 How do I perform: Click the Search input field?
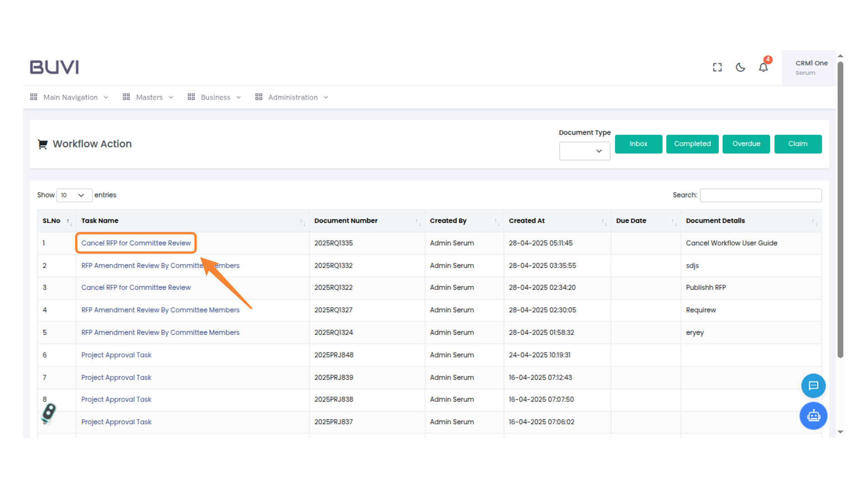pyautogui.click(x=760, y=195)
